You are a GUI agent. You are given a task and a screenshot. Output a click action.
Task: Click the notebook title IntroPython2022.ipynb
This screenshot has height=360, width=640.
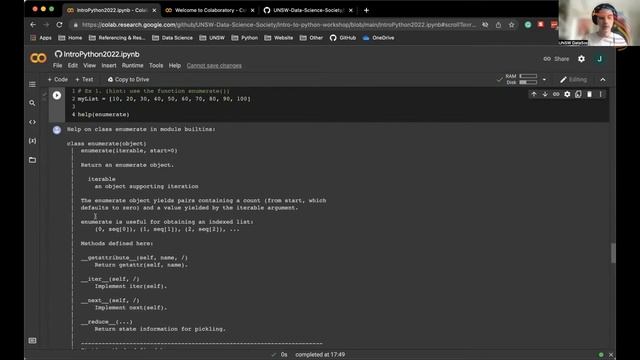[x=101, y=54]
